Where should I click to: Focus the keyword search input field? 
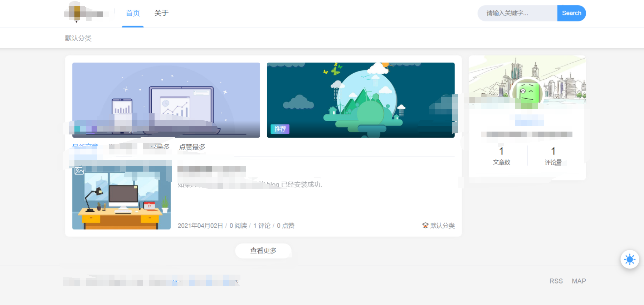click(x=517, y=13)
